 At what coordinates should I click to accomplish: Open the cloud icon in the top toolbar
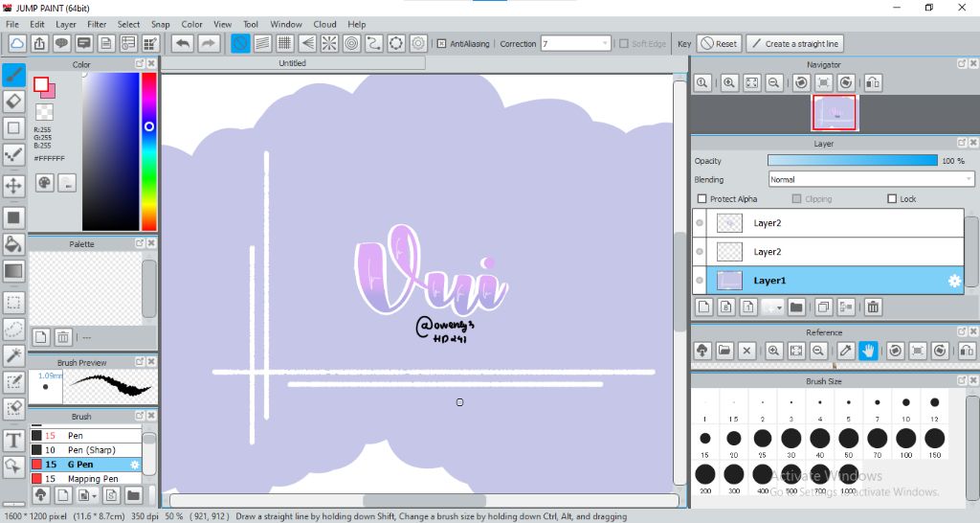coord(17,43)
